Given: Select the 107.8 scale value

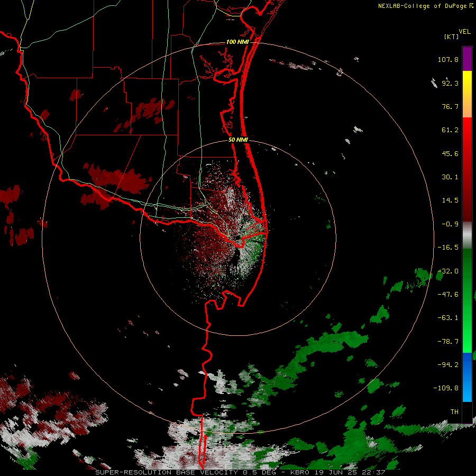Looking at the screenshot, I should pos(448,59).
